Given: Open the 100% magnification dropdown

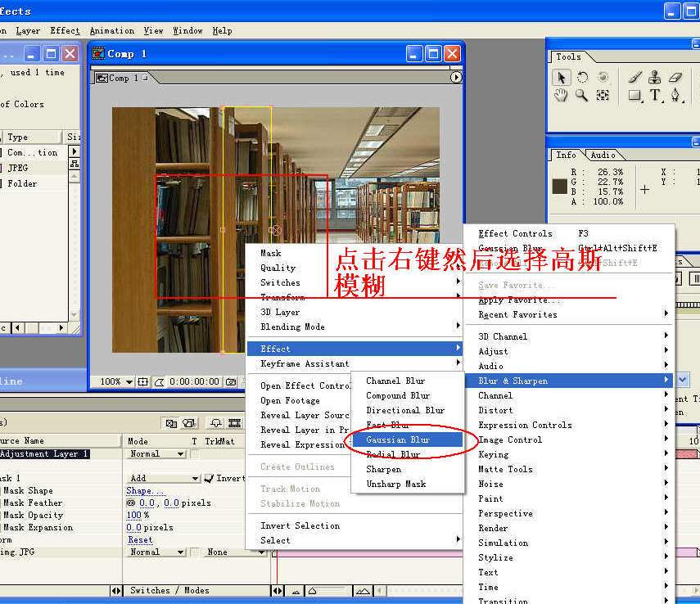Looking at the screenshot, I should (116, 382).
